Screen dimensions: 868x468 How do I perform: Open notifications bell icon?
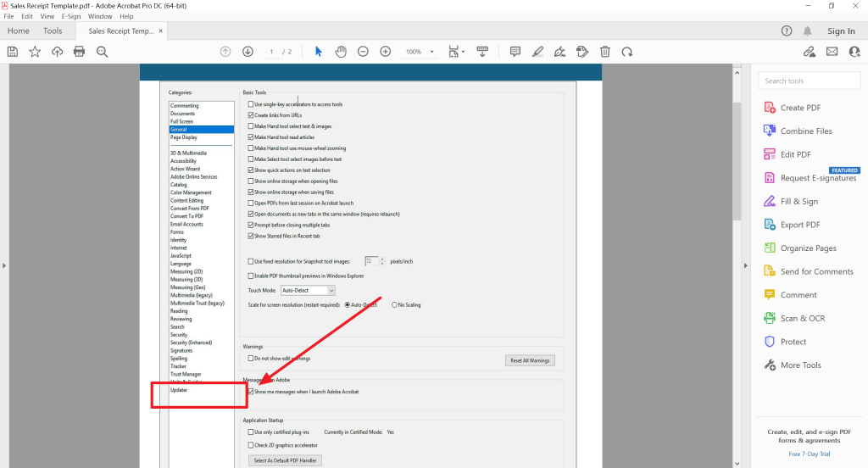pyautogui.click(x=808, y=31)
